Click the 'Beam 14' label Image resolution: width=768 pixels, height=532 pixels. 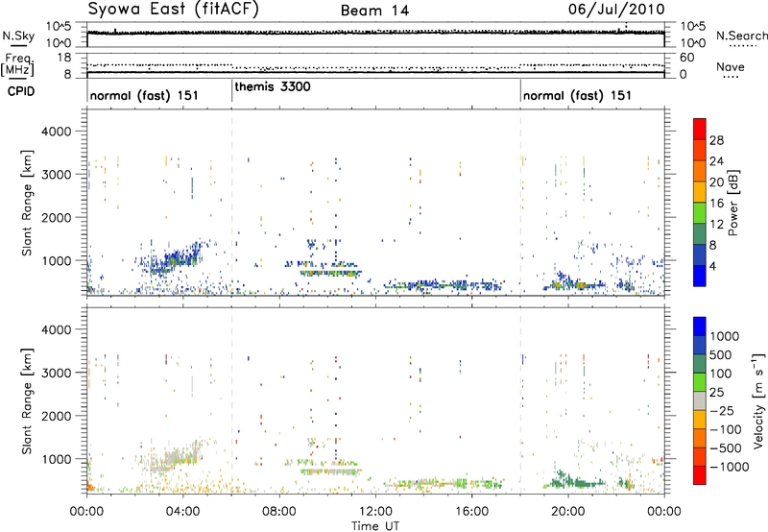374,11
